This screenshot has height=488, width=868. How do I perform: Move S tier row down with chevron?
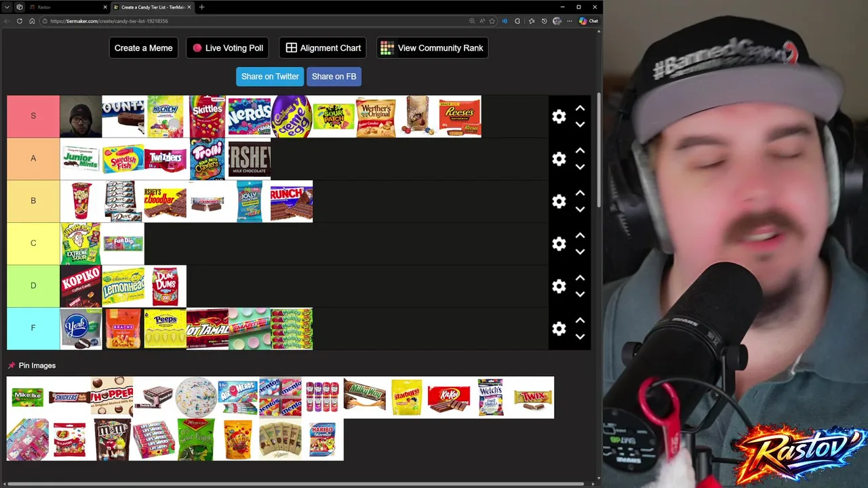point(580,125)
